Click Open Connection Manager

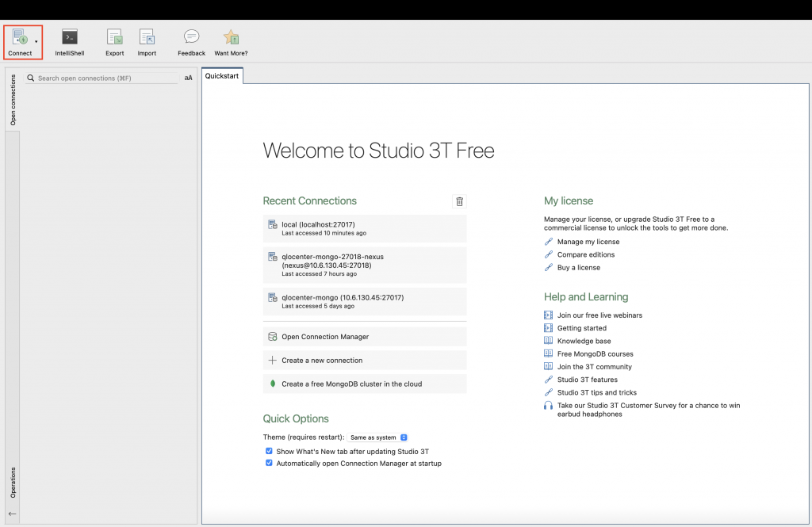coord(365,337)
